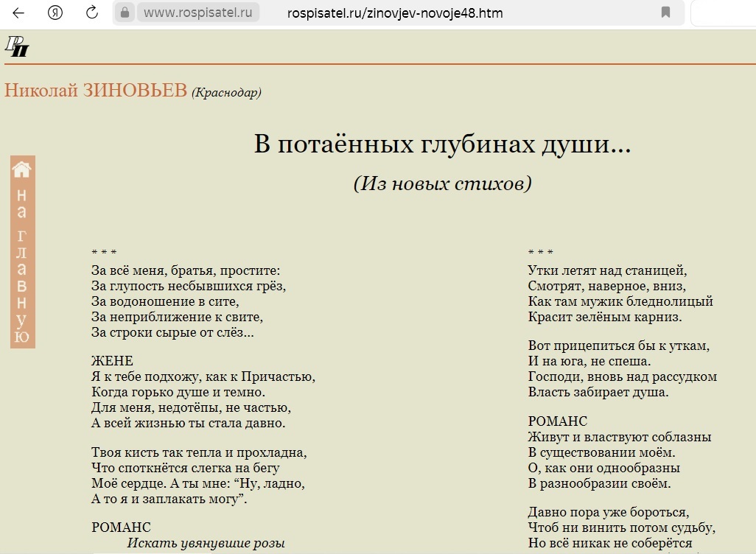The image size is (756, 554).
Task: Click the poem title "ЖЕНЕ"
Action: (x=112, y=361)
